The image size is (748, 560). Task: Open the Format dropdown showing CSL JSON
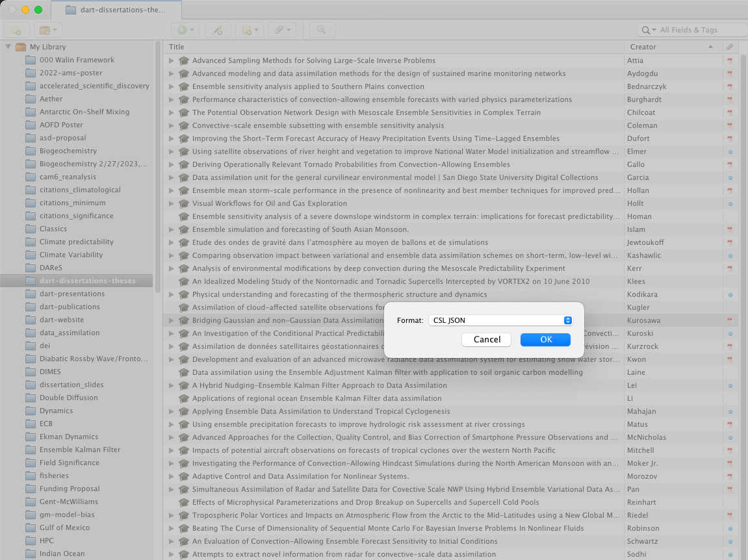pyautogui.click(x=500, y=320)
